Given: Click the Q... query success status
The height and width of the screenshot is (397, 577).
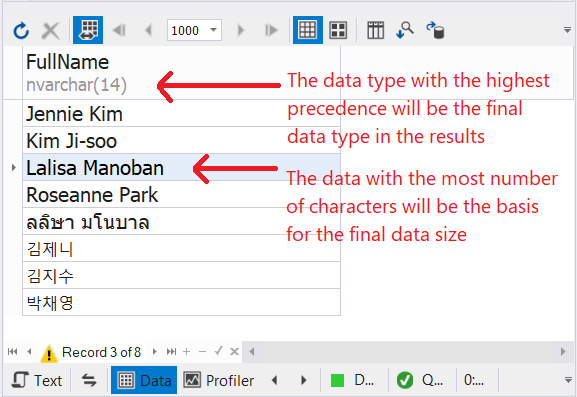Looking at the screenshot, I should [420, 380].
